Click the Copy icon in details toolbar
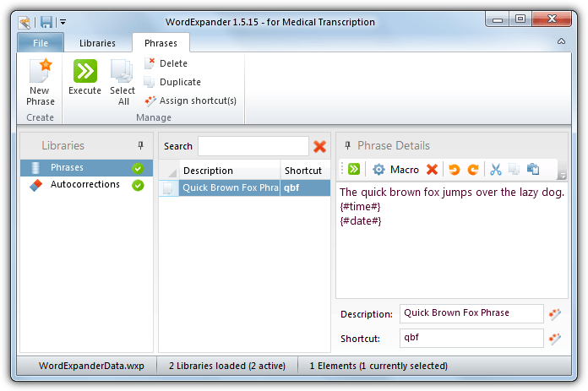The image size is (588, 391). [x=514, y=170]
